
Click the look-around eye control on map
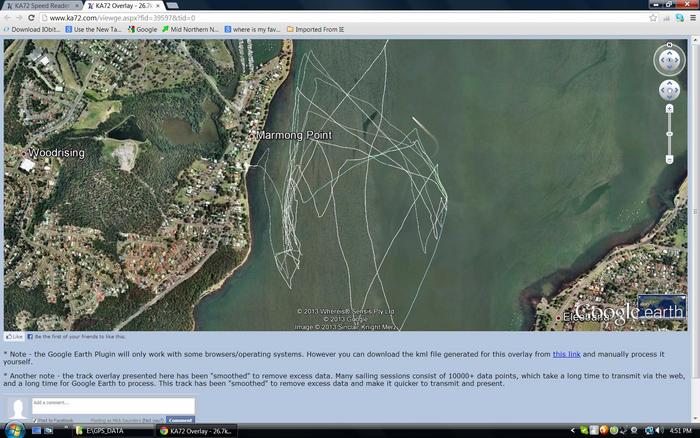(670, 60)
